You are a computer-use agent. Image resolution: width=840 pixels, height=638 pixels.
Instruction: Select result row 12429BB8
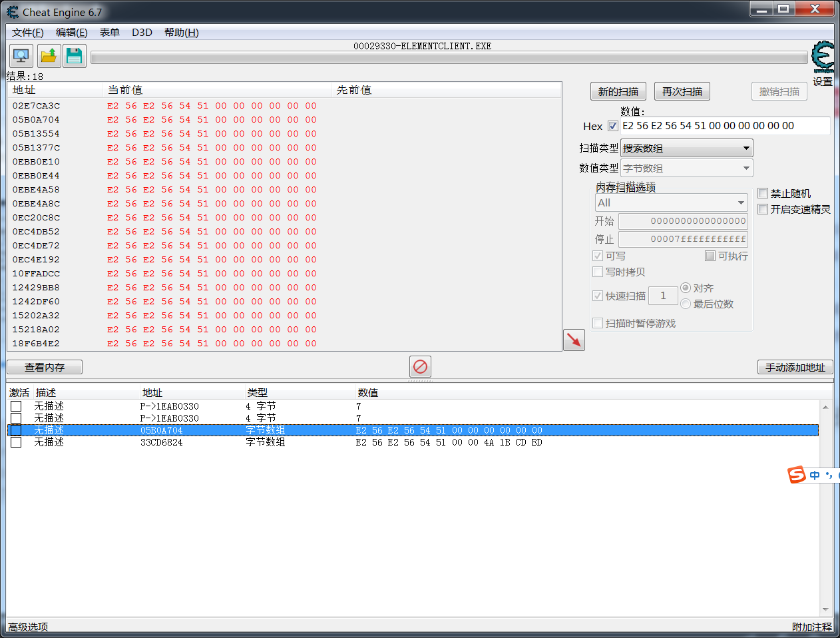[x=284, y=288]
